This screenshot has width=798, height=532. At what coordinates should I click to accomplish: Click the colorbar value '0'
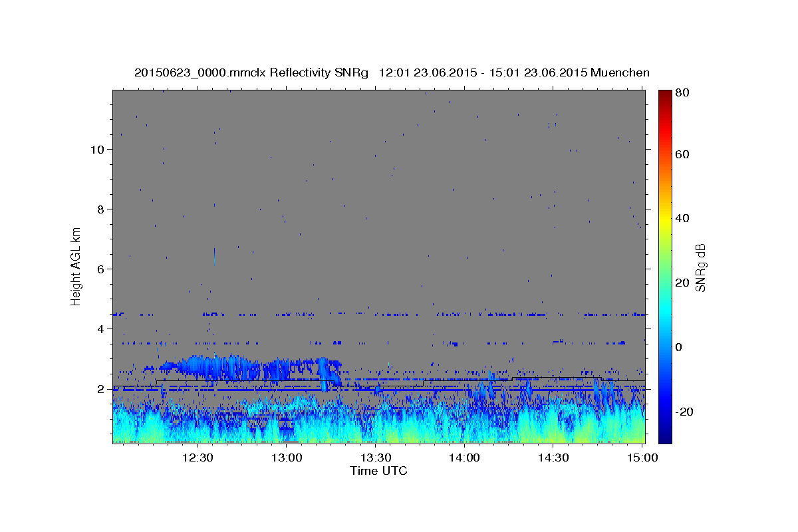coord(680,347)
